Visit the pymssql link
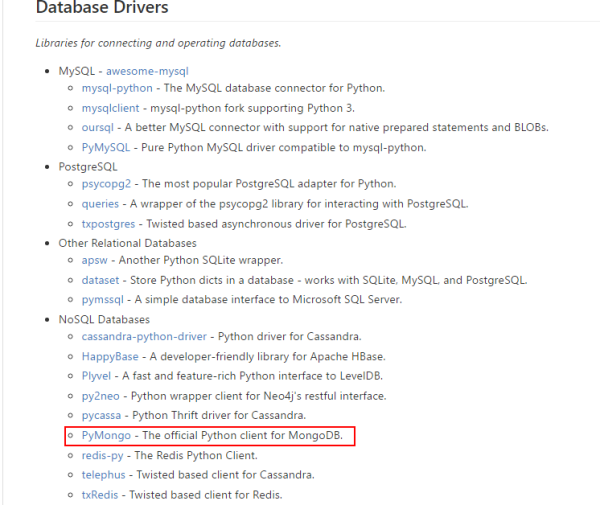This screenshot has height=505, width=600. pos(103,300)
